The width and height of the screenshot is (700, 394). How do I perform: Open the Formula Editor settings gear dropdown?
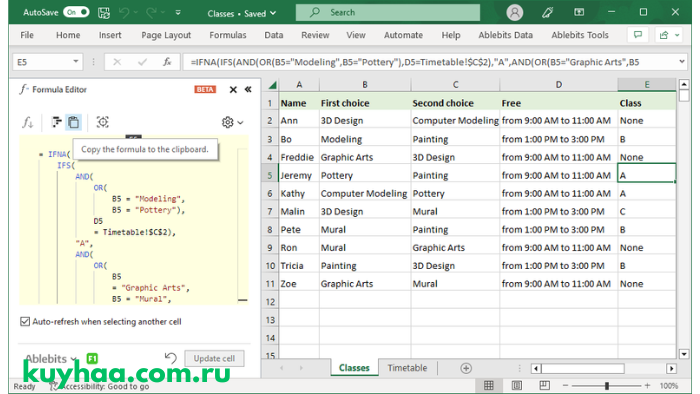pos(232,122)
